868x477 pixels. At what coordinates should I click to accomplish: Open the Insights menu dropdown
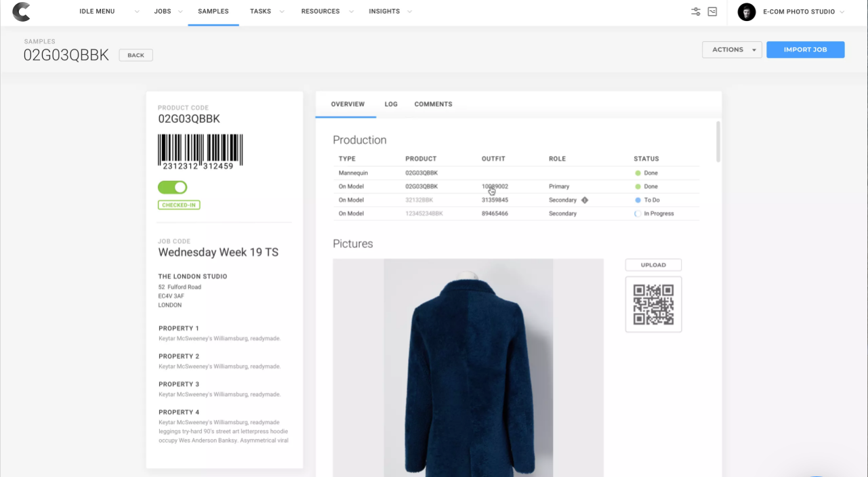coord(390,12)
